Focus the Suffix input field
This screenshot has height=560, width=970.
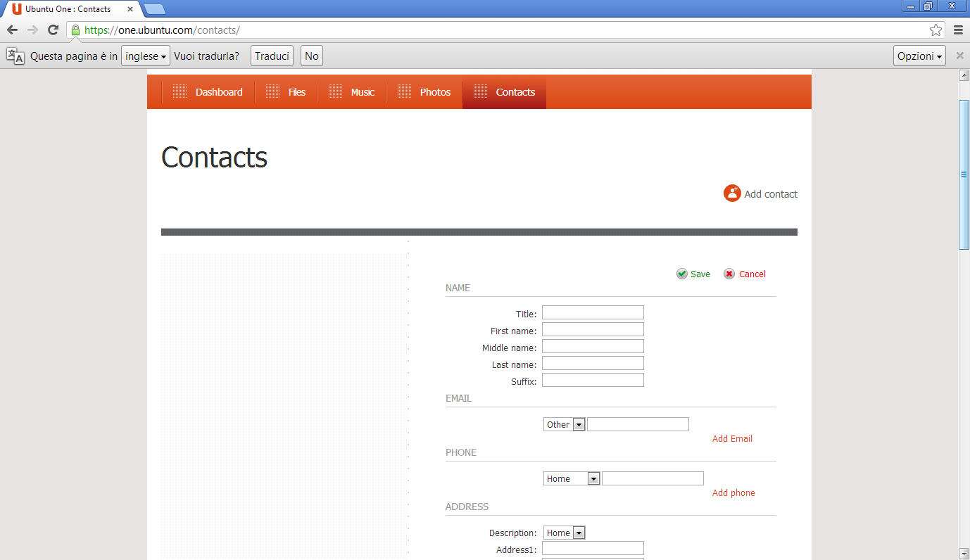(x=593, y=380)
